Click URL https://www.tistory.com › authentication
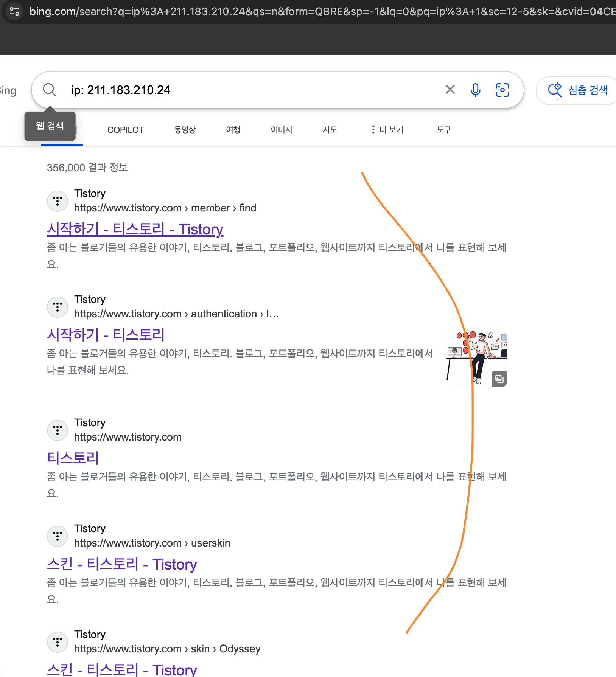This screenshot has height=677, width=616. pyautogui.click(x=176, y=314)
